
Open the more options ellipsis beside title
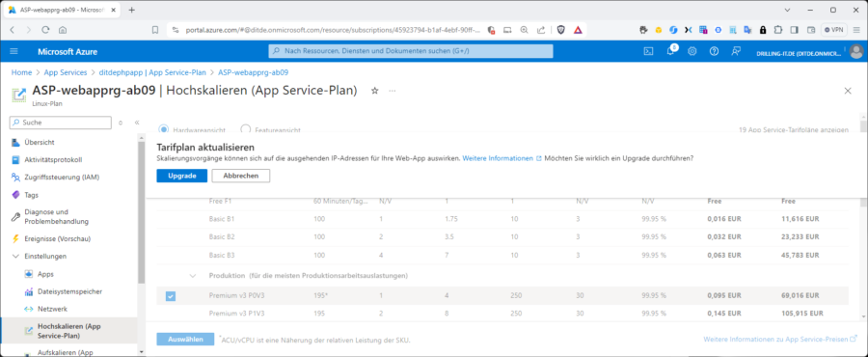pyautogui.click(x=393, y=91)
